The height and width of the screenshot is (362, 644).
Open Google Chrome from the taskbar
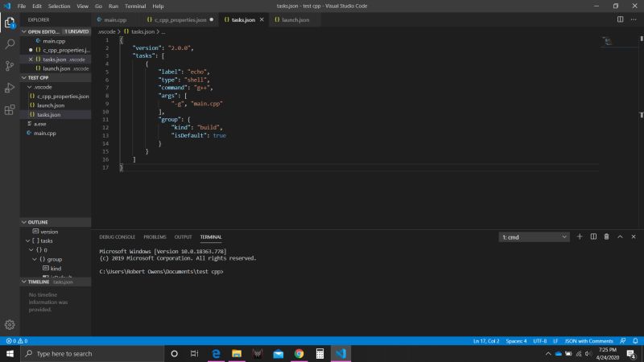pos(299,353)
